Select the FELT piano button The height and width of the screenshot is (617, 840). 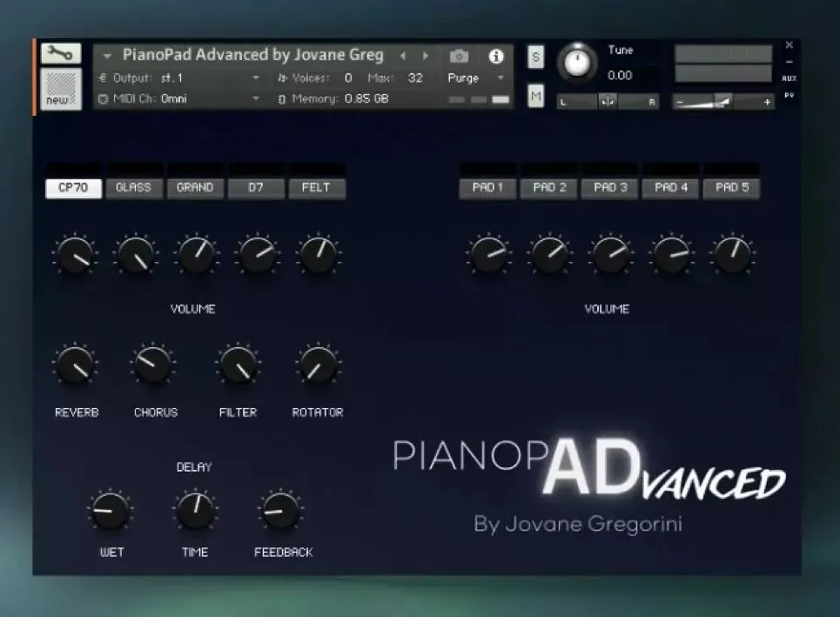[x=317, y=188]
